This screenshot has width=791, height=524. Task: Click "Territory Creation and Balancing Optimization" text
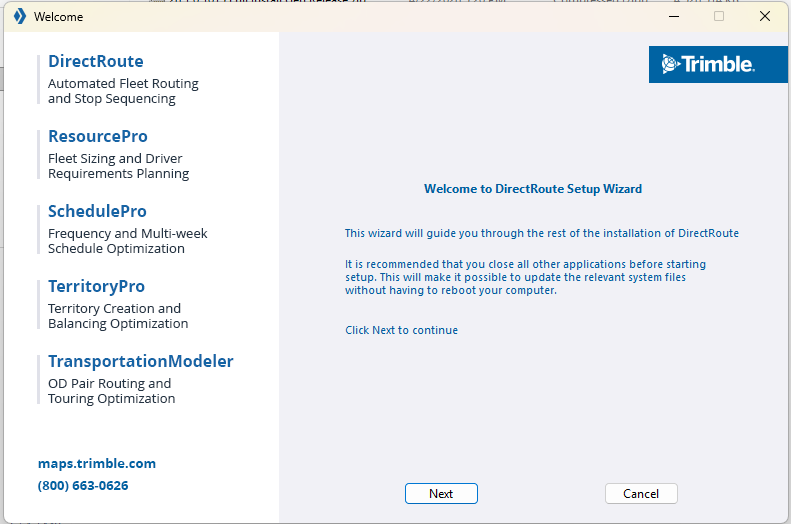(118, 316)
